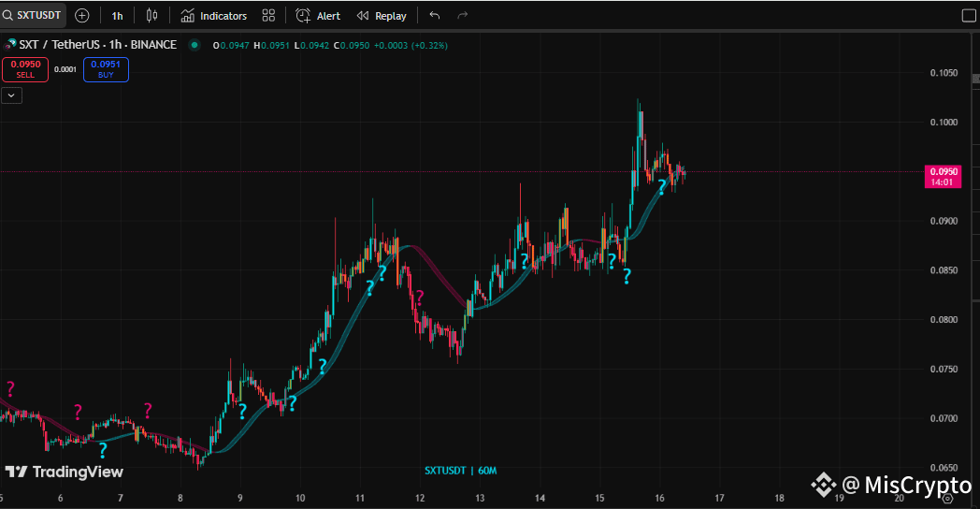Viewport: 980px width, 509px height.
Task: Click the red 0.0950 SELL button
Action: [x=25, y=69]
